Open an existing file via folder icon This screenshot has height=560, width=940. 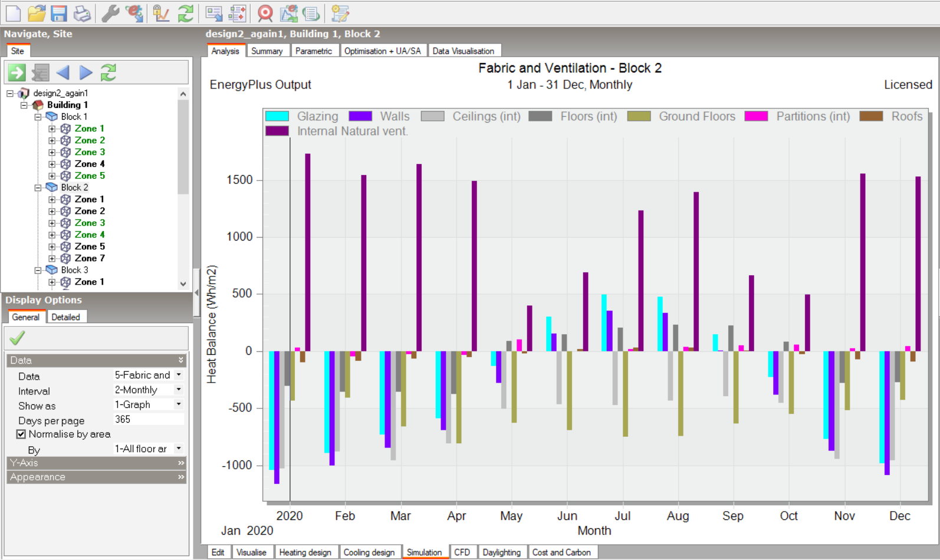point(37,13)
